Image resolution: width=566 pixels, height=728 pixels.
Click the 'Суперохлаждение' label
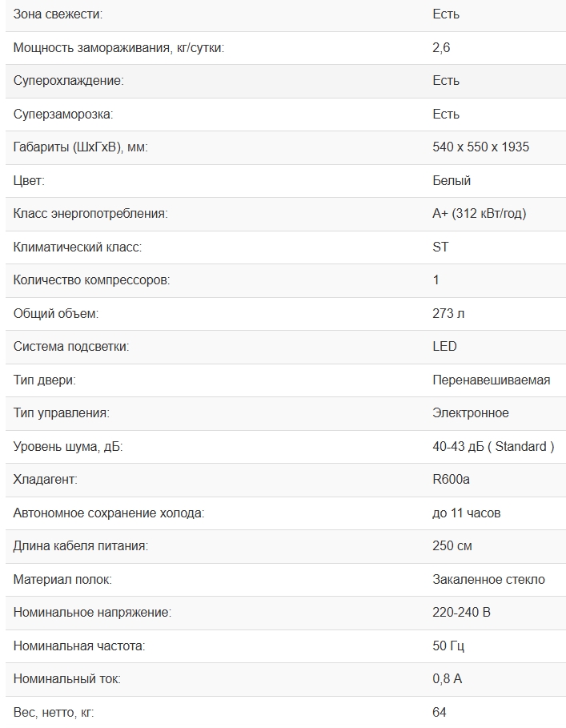point(68,80)
